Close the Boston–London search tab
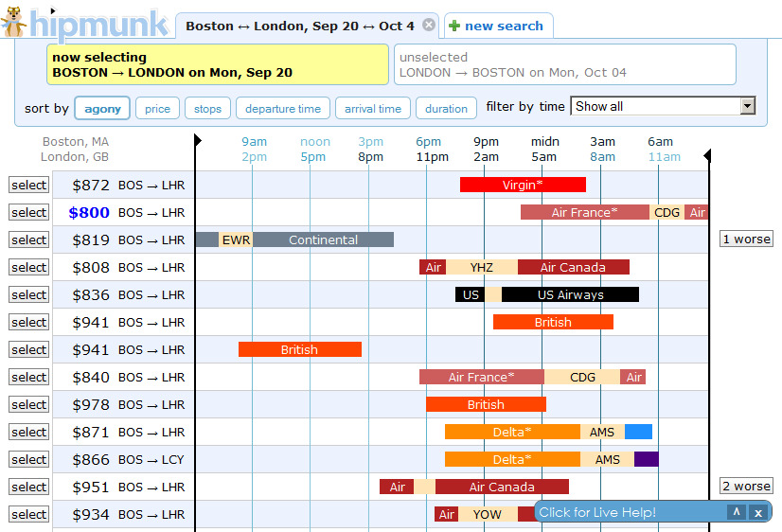The image size is (782, 532). tap(429, 26)
